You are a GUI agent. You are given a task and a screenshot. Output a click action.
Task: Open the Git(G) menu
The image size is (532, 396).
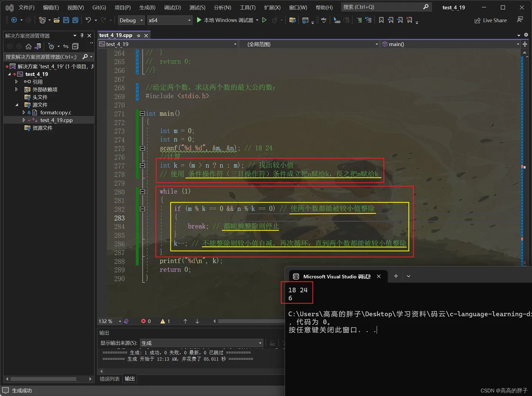99,7
